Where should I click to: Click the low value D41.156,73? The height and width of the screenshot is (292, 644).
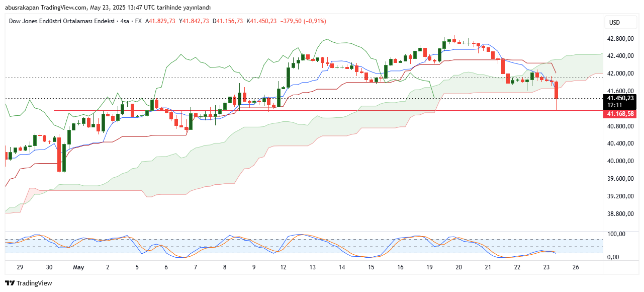228,21
